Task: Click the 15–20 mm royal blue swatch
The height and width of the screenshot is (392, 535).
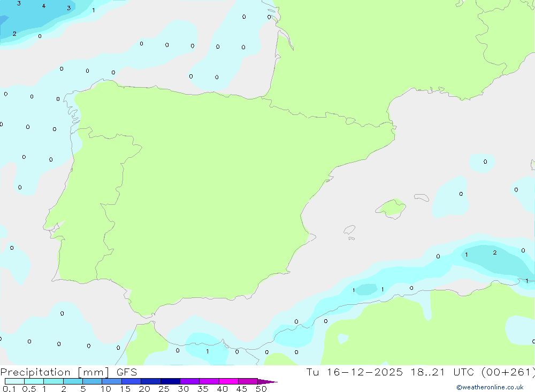Action: pos(131,381)
